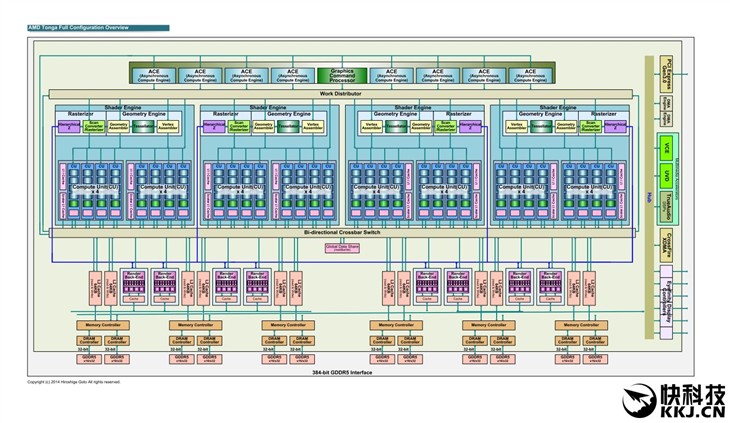Viewport: 730px width, 423px height.
Task: Click the PCI Express Gen3.0 block
Action: [666, 74]
